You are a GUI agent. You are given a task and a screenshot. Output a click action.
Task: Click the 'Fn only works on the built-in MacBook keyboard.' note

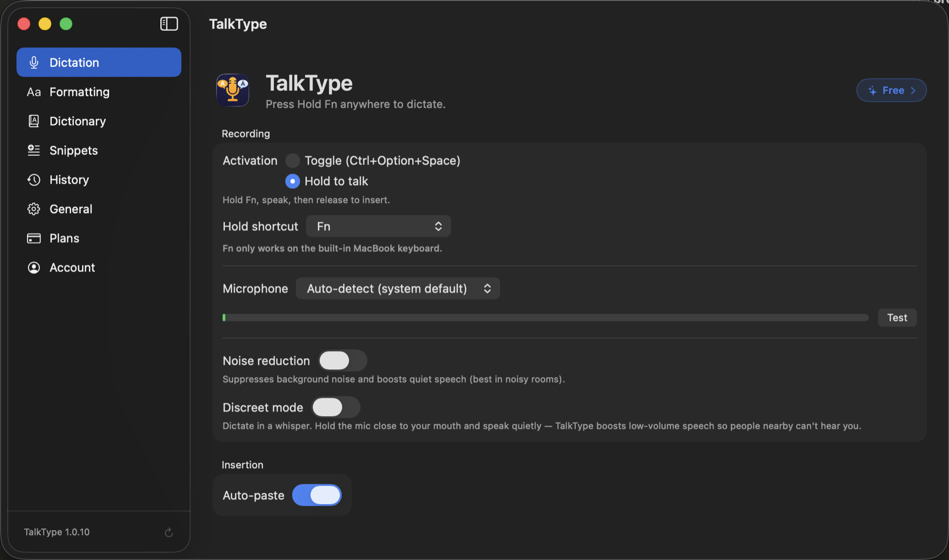click(332, 248)
